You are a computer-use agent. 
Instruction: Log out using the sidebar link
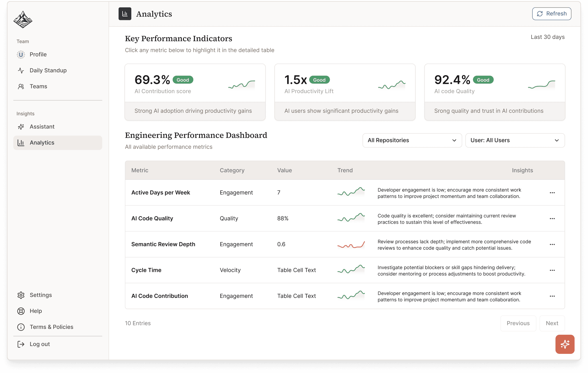(40, 344)
